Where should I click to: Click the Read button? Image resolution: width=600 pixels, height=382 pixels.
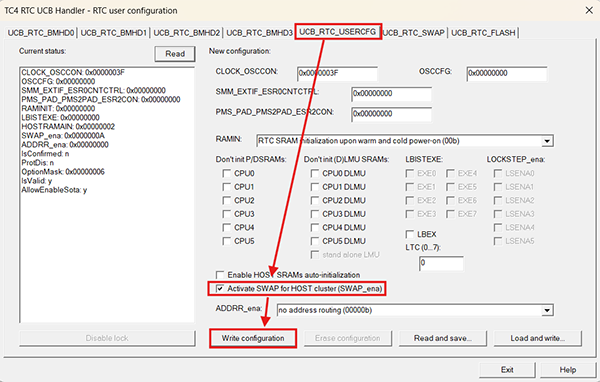175,54
